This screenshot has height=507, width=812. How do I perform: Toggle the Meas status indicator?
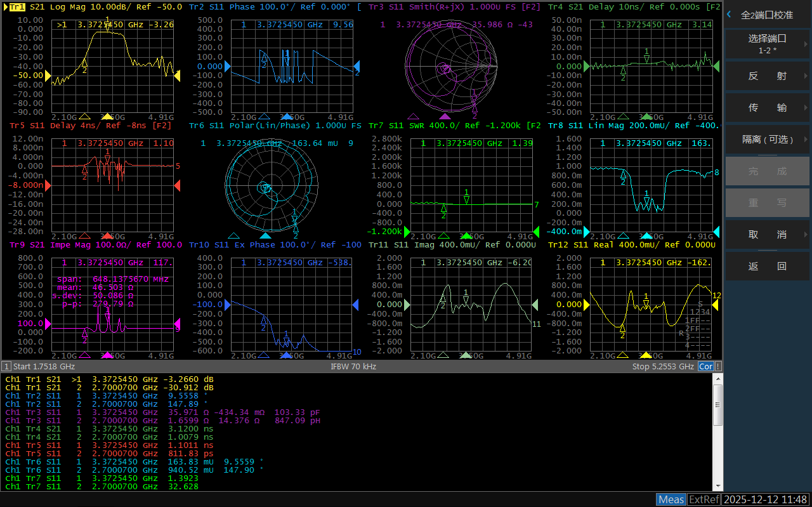click(x=671, y=499)
